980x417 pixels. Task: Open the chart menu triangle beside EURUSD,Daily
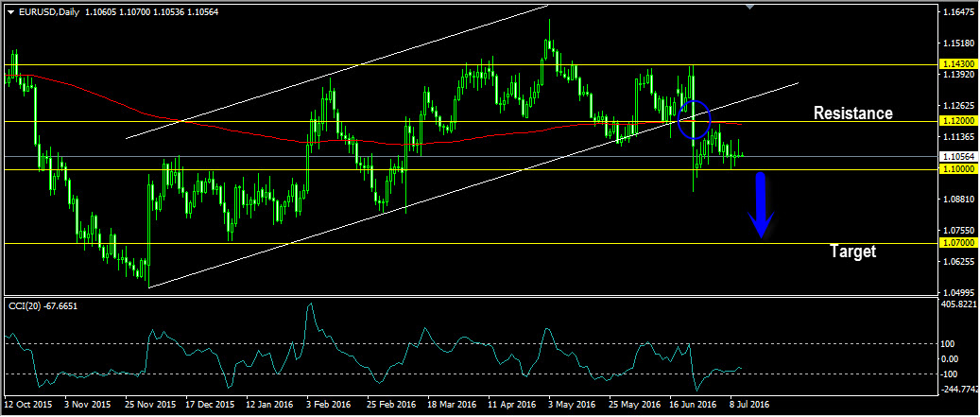[10, 12]
